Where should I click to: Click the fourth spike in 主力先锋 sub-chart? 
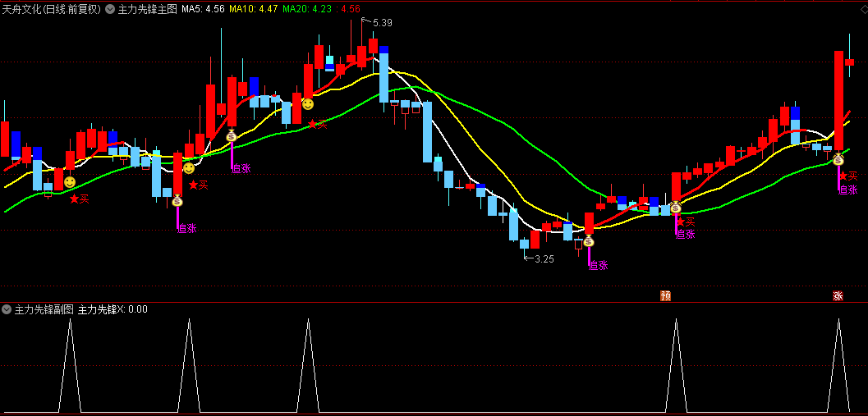tap(676, 365)
